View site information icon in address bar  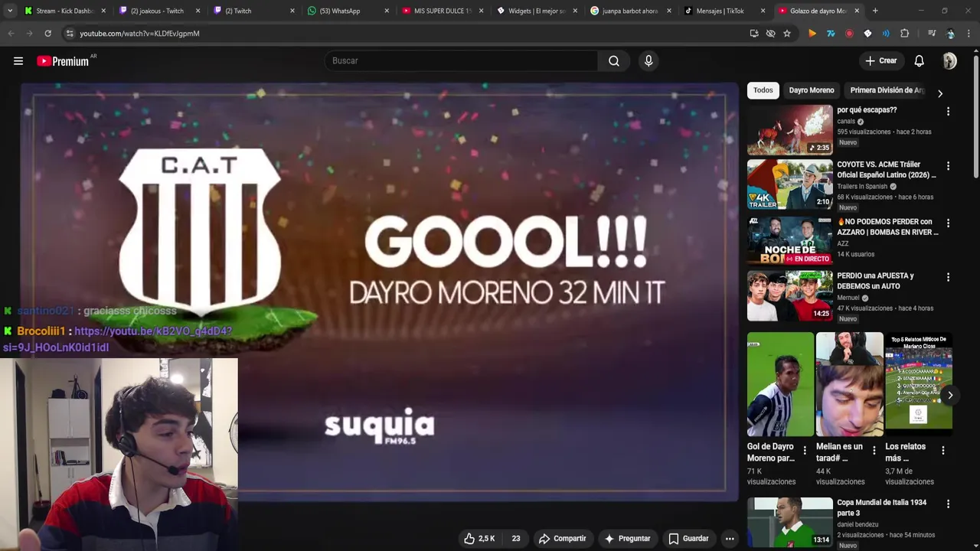(70, 34)
